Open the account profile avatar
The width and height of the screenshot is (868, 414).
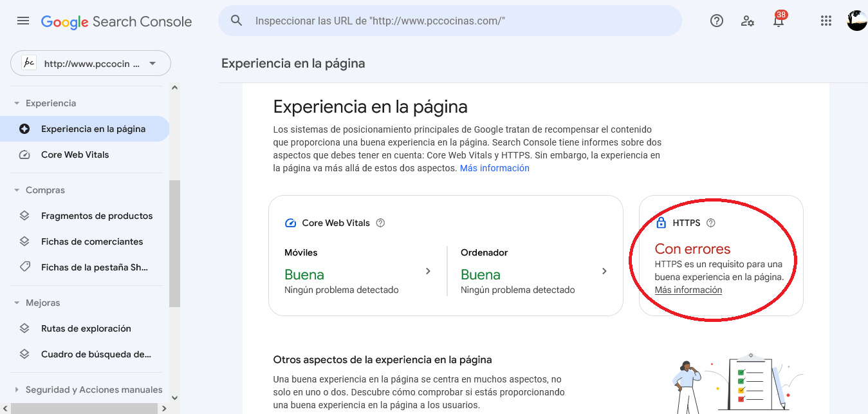[x=856, y=21]
